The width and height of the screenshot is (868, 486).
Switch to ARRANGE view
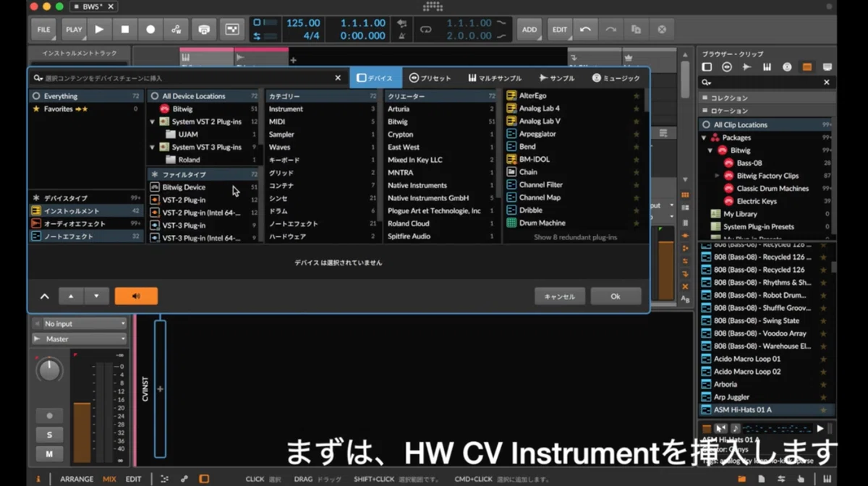pos(77,479)
